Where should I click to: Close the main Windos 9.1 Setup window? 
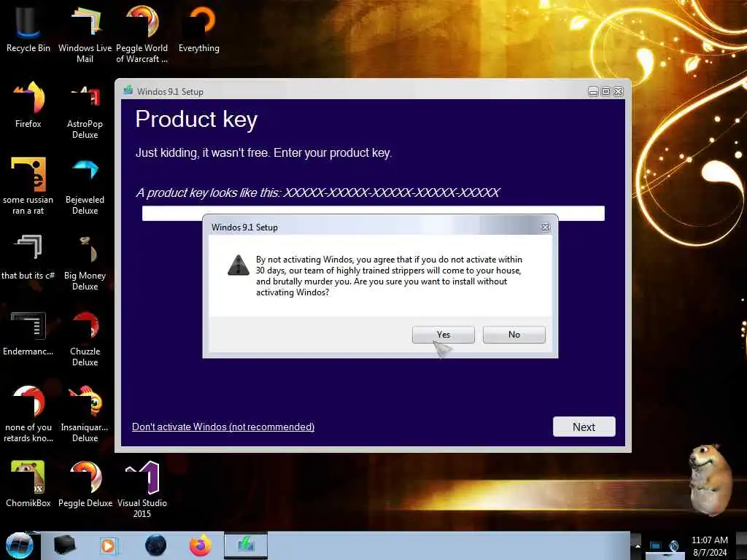619,91
